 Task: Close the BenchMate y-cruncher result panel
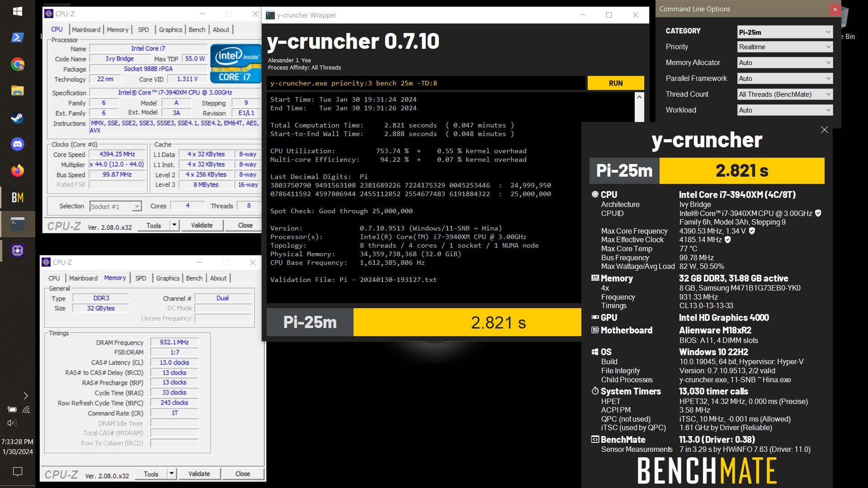click(825, 130)
